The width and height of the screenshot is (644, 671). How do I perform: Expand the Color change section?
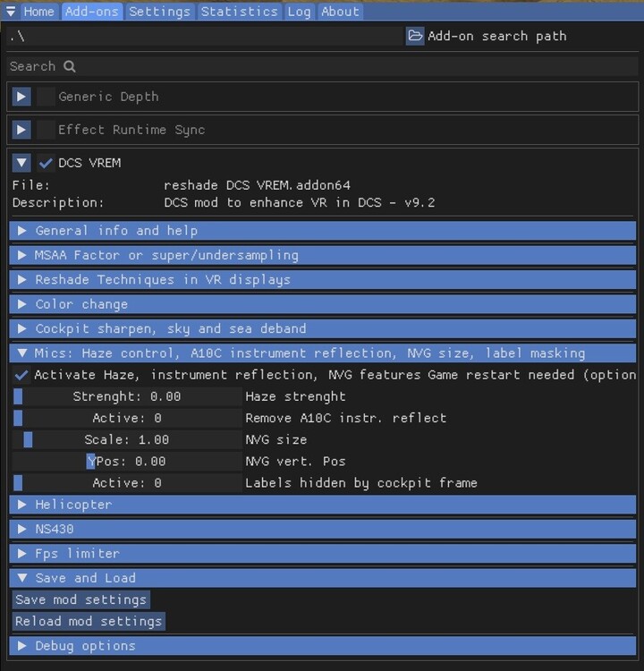tap(22, 304)
